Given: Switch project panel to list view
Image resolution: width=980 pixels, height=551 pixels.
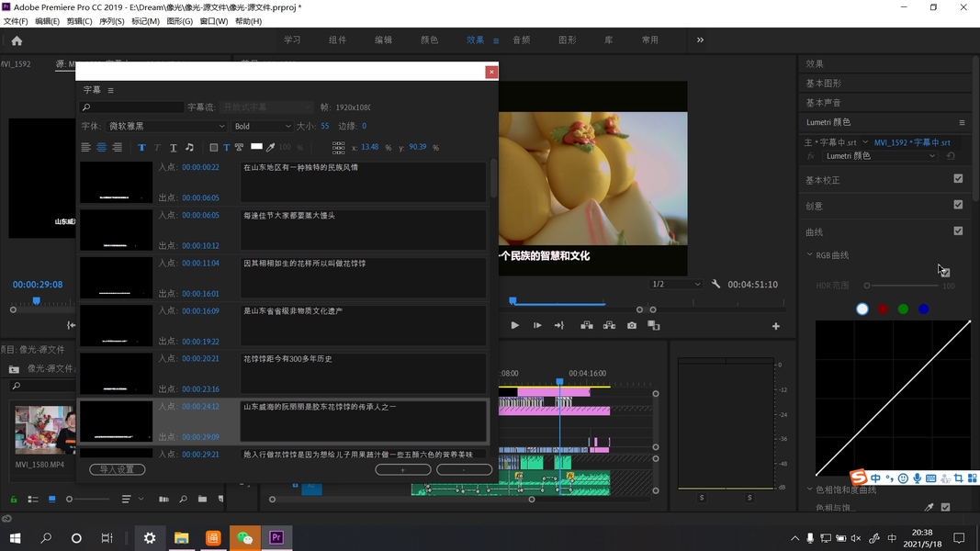Looking at the screenshot, I should (x=33, y=500).
